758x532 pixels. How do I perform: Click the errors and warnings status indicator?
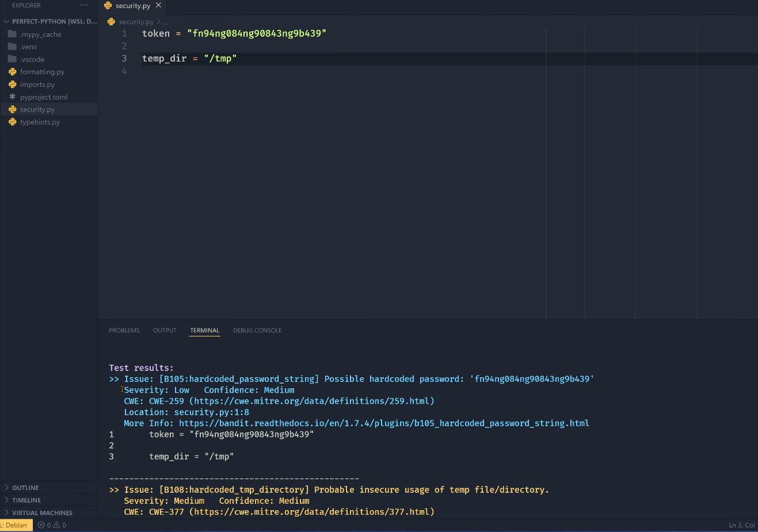coord(52,525)
